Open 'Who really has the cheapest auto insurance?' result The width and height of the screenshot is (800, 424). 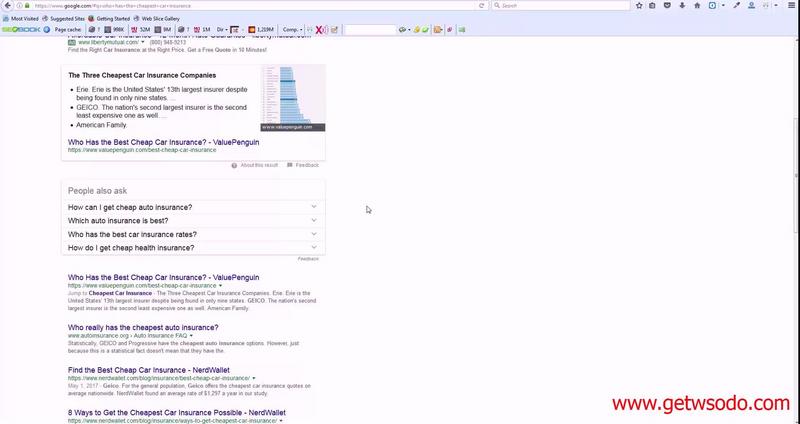click(143, 328)
